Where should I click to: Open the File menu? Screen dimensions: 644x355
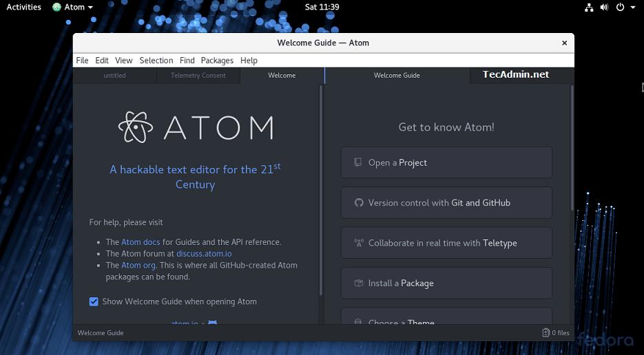tap(82, 61)
